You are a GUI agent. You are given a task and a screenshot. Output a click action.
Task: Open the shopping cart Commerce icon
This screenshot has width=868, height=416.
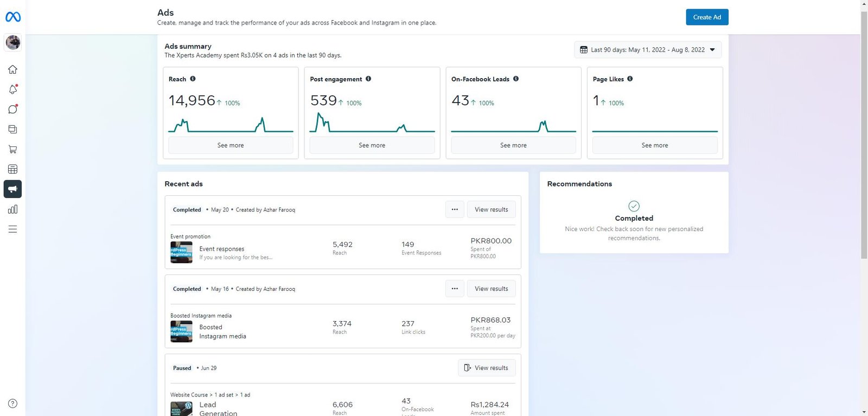[12, 149]
